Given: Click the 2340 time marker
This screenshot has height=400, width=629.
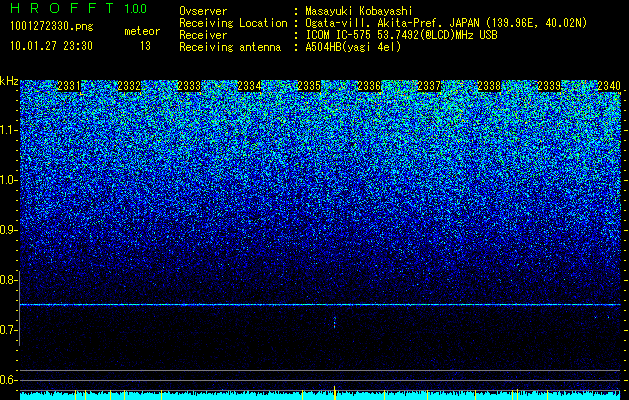Looking at the screenshot, I should pos(609,86).
